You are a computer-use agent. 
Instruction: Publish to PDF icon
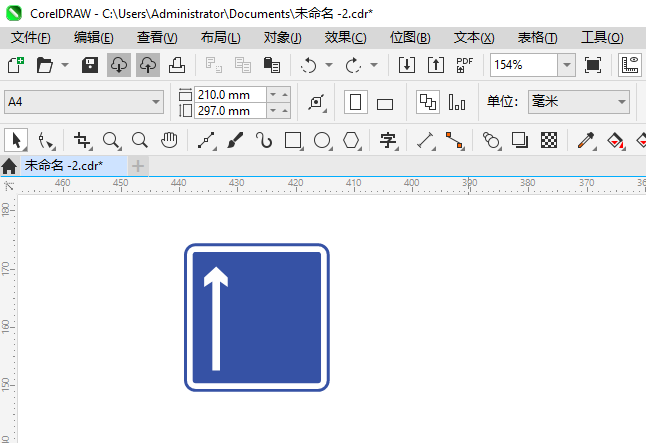464,65
